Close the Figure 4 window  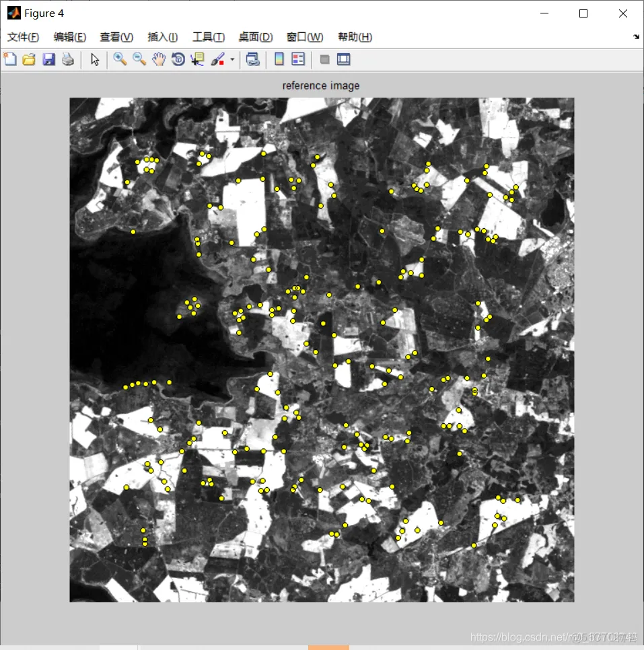pos(623,13)
